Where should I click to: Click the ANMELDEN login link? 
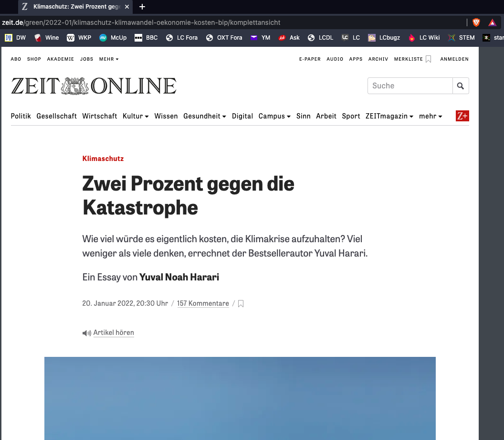click(x=454, y=59)
